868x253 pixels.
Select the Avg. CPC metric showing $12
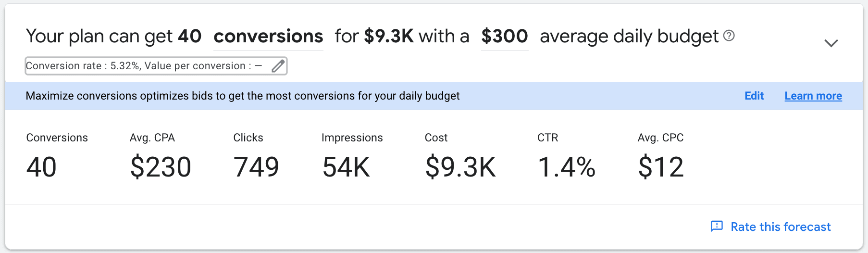[x=661, y=156]
